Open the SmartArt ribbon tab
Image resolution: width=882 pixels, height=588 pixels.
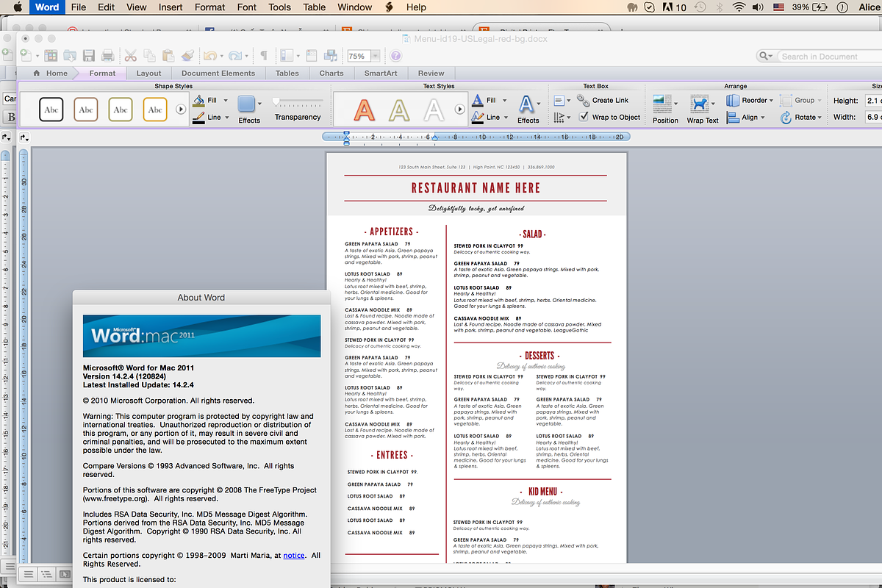381,73
